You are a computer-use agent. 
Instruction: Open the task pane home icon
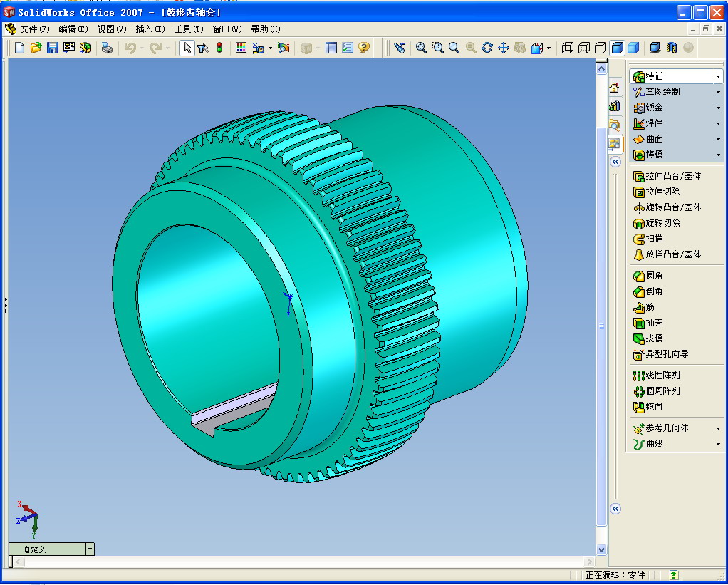(614, 87)
